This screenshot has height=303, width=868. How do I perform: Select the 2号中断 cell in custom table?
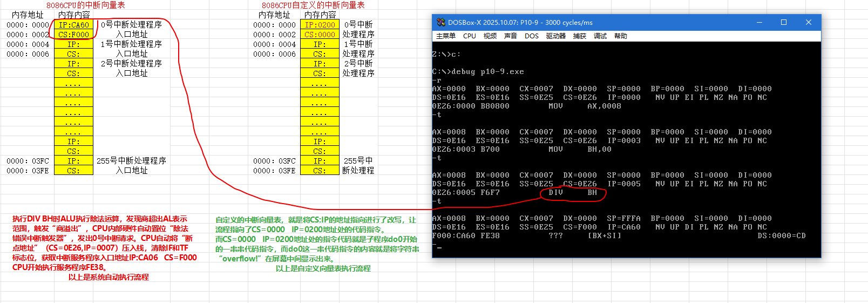[x=358, y=64]
